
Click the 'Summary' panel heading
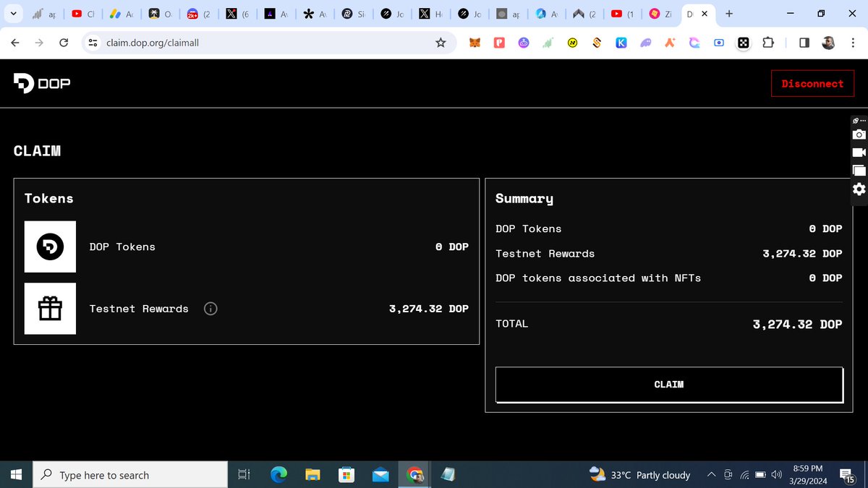point(524,199)
